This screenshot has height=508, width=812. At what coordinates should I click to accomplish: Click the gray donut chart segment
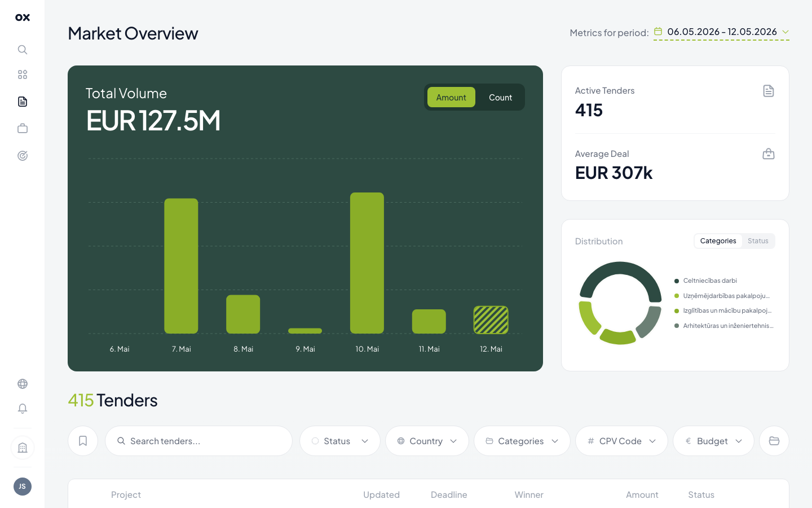point(650,323)
